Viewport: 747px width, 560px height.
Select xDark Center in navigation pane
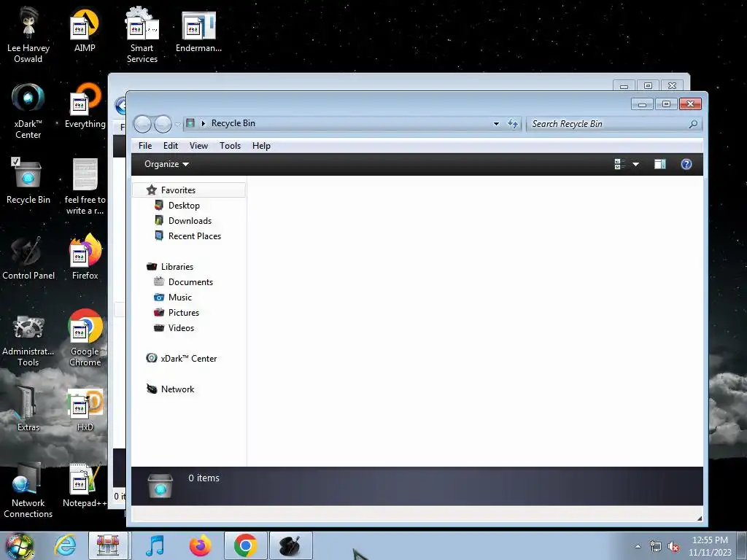(x=189, y=359)
